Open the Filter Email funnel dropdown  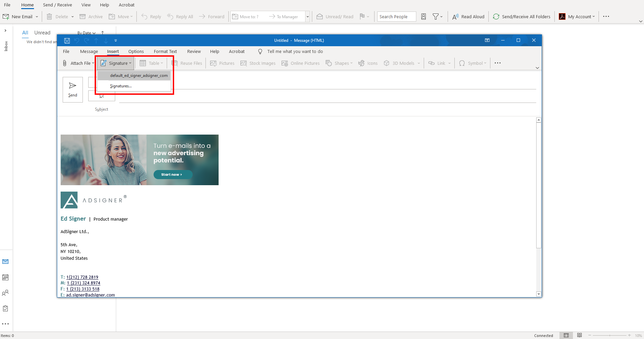pos(438,17)
